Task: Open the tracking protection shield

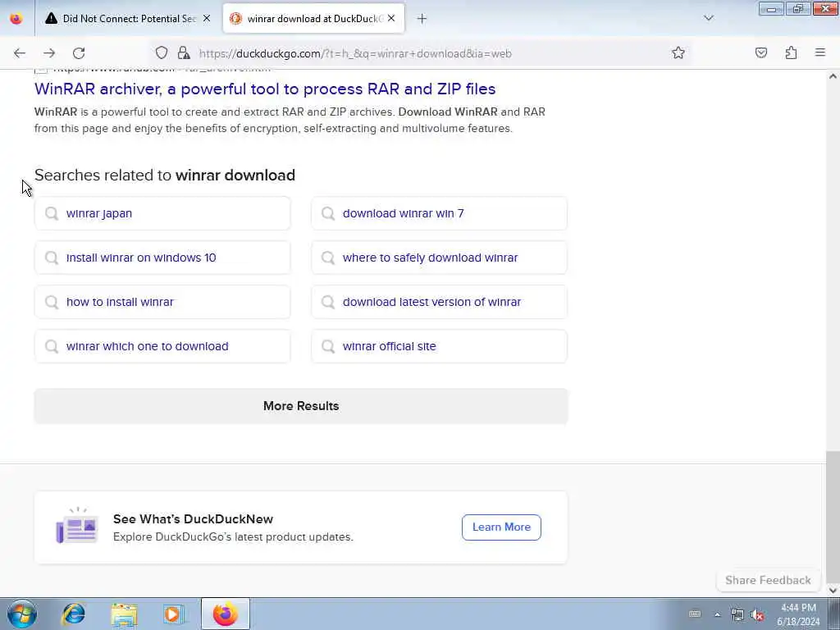Action: tap(162, 52)
